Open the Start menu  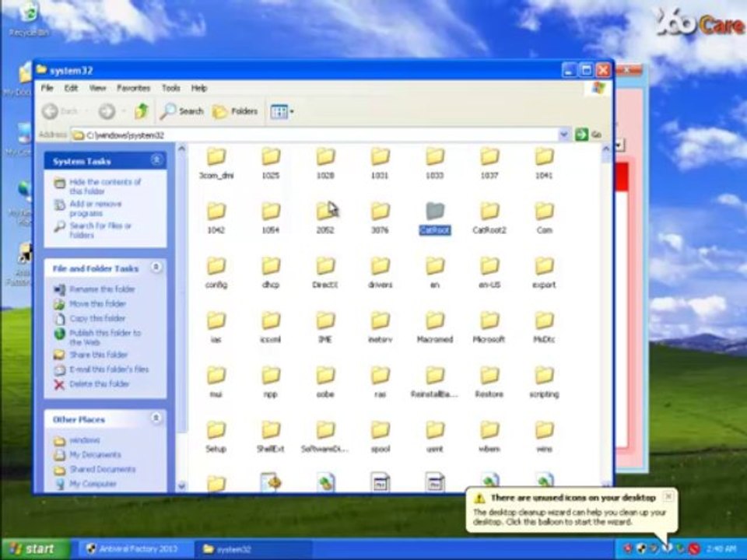click(35, 549)
